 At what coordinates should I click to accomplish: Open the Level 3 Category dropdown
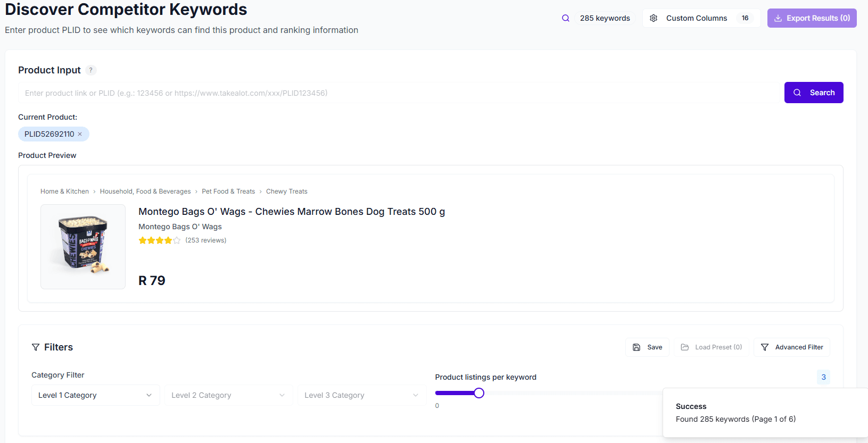pyautogui.click(x=361, y=395)
